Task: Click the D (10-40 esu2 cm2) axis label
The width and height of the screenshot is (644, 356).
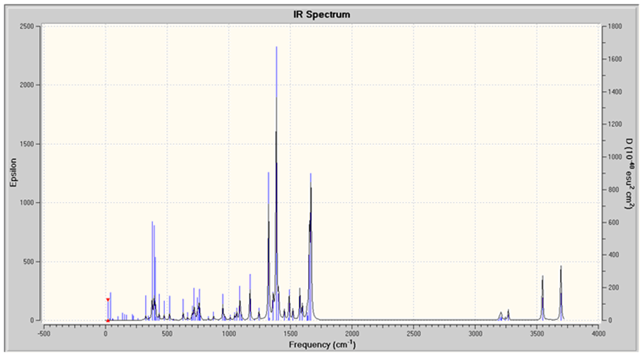Action: [629, 174]
